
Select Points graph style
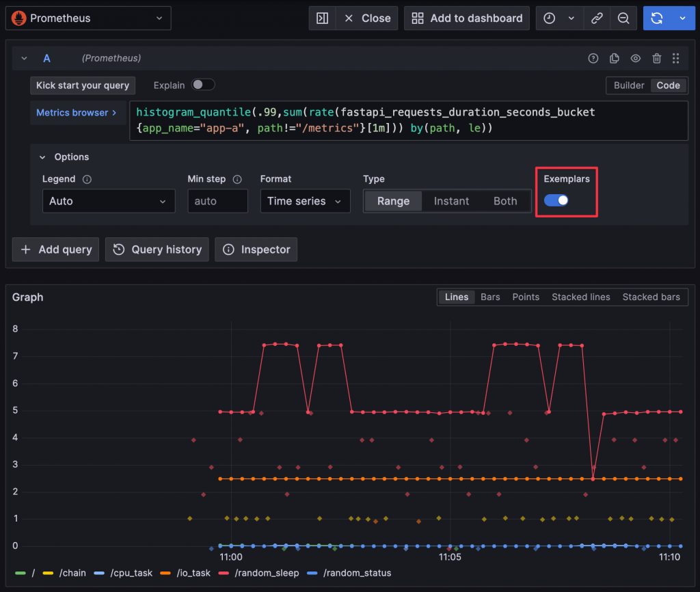[526, 297]
